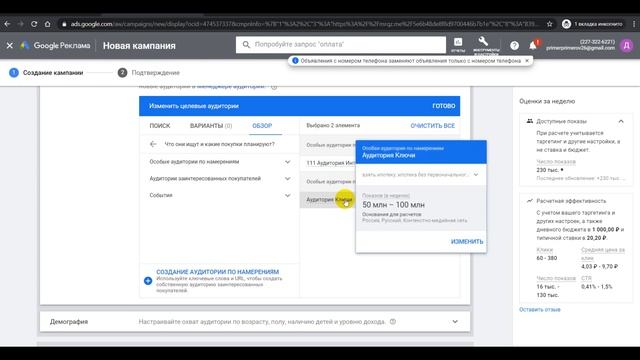Click the Google Реклама logo
Image resolution: width=640 pixels, height=360 pixels.
56,45
